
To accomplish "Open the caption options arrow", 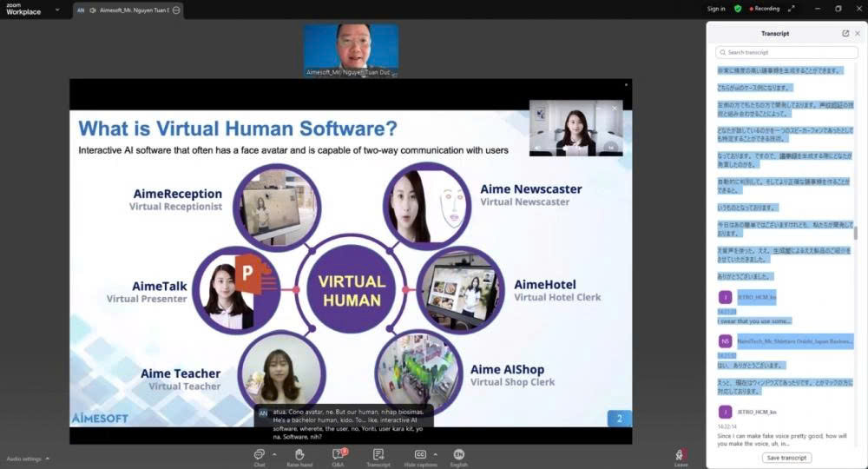I will 436,454.
